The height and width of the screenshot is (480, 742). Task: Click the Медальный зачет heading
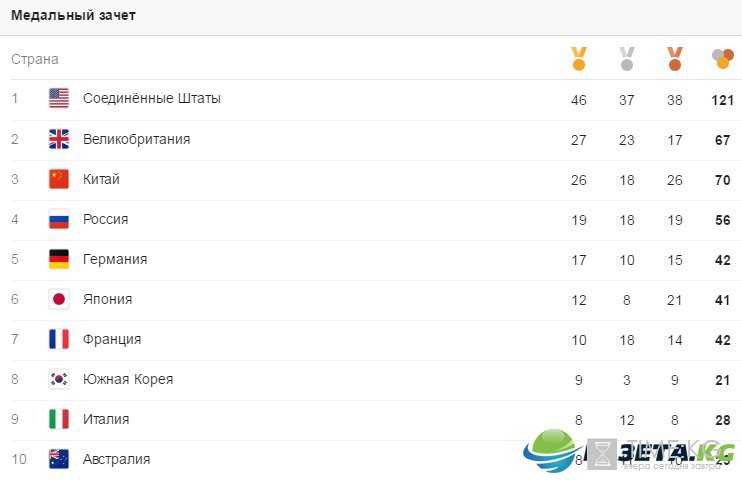coord(73,15)
